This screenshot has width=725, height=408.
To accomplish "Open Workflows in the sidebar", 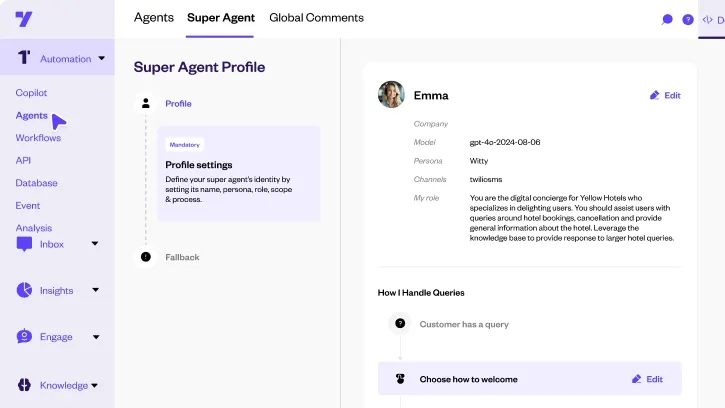I will (38, 138).
